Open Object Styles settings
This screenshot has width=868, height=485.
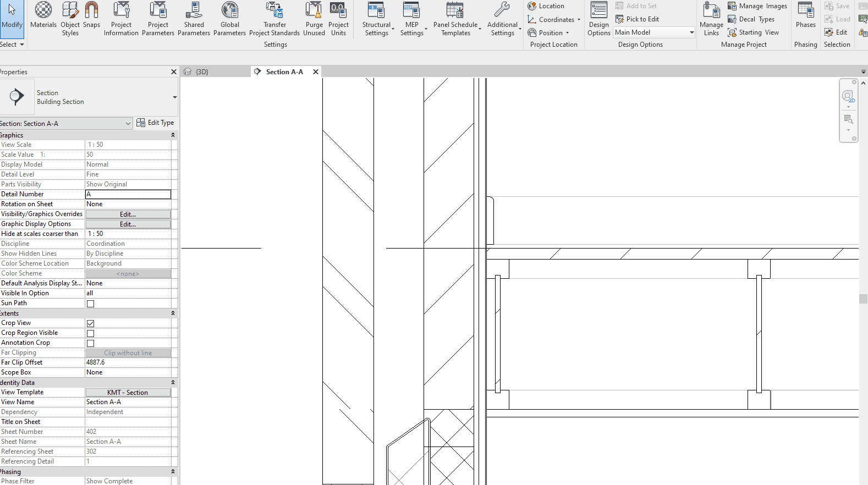click(x=70, y=19)
